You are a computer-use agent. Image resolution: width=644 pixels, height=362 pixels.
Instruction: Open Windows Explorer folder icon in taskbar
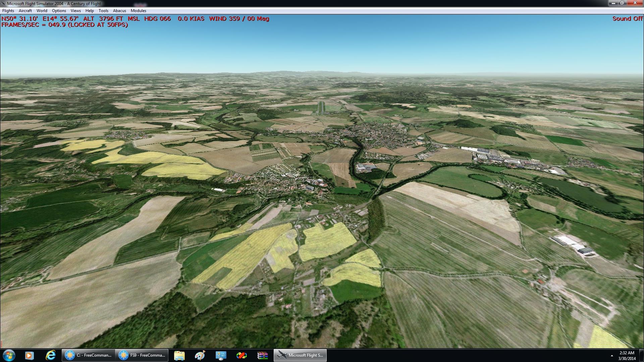[179, 355]
